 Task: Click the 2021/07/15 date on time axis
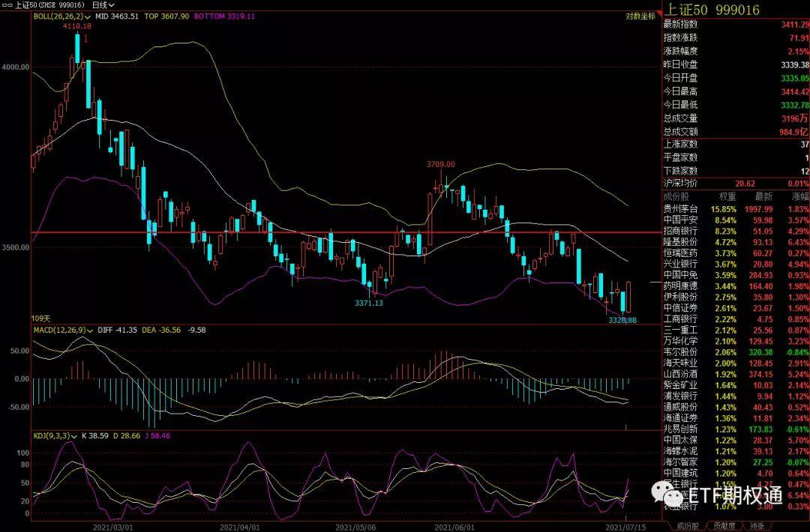[x=623, y=527]
